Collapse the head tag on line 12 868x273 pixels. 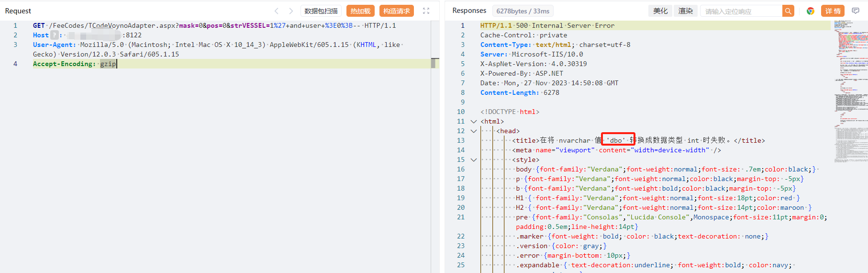[474, 131]
